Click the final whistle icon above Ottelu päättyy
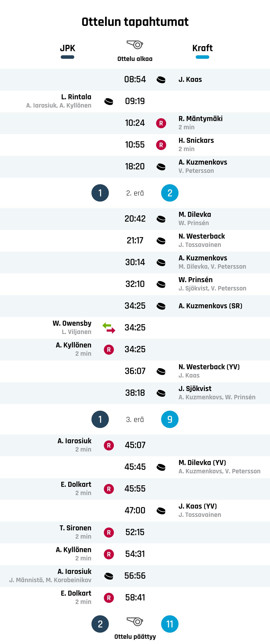This screenshot has width=270, height=644. coord(135,621)
